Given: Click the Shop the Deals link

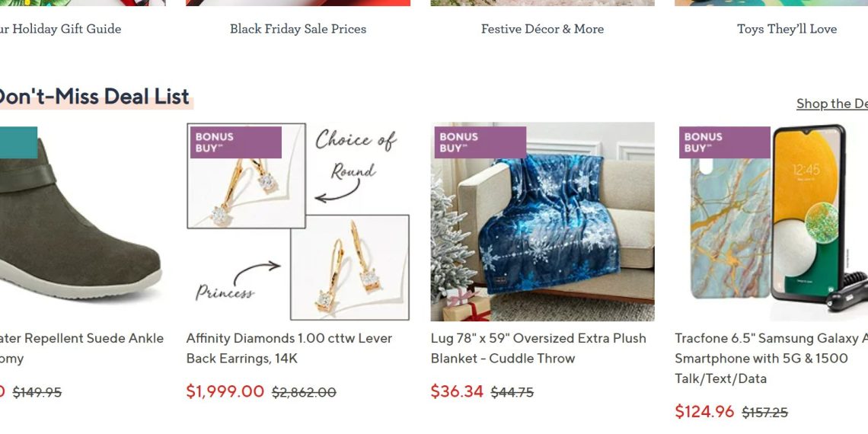Looking at the screenshot, I should tap(831, 104).
